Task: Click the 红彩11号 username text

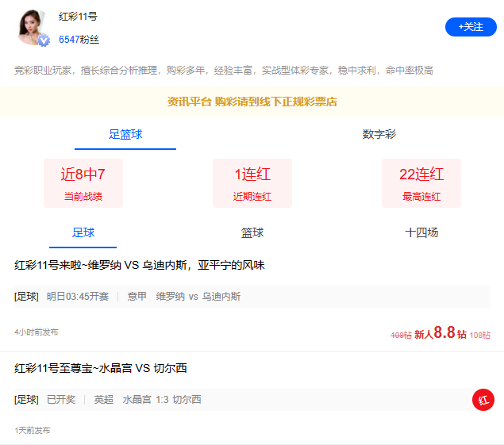Action: point(78,17)
